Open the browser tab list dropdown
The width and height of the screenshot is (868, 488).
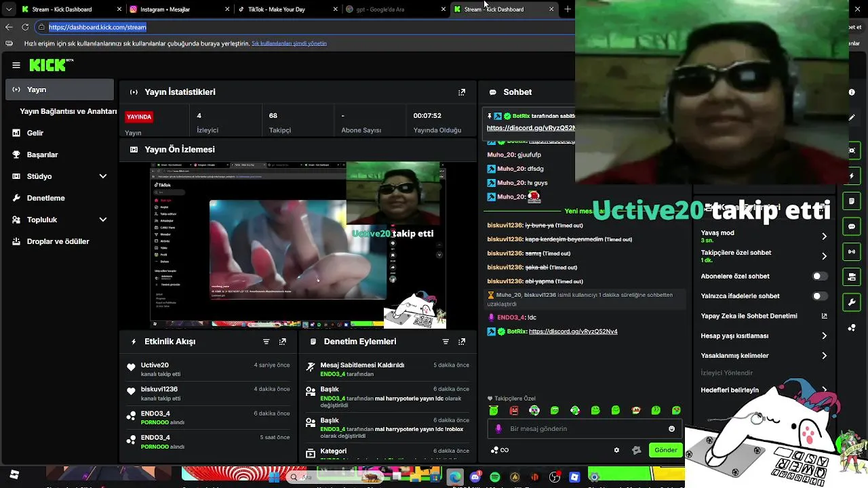[9, 9]
